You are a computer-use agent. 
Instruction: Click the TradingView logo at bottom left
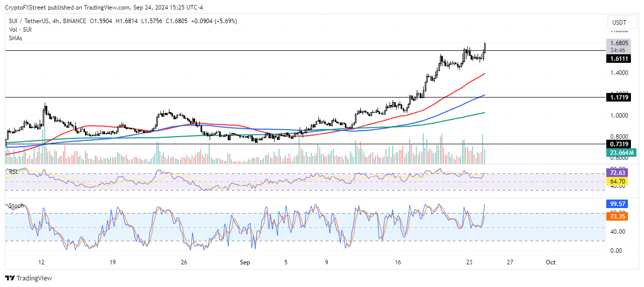tap(29, 278)
